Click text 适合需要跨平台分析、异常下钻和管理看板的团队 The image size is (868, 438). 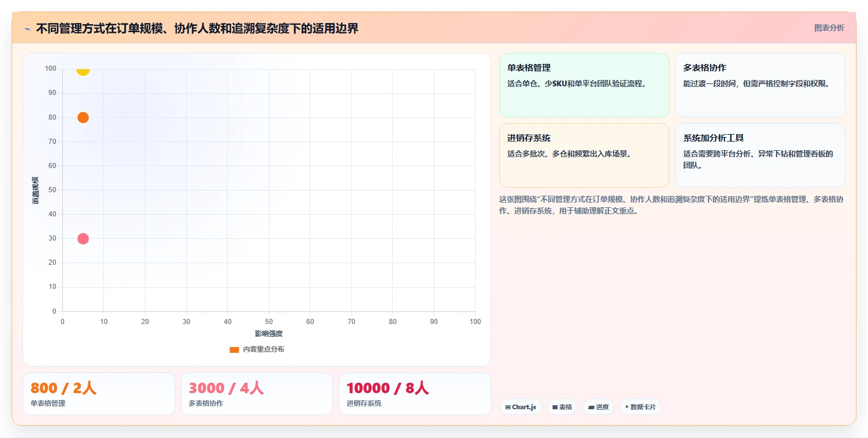(758, 159)
